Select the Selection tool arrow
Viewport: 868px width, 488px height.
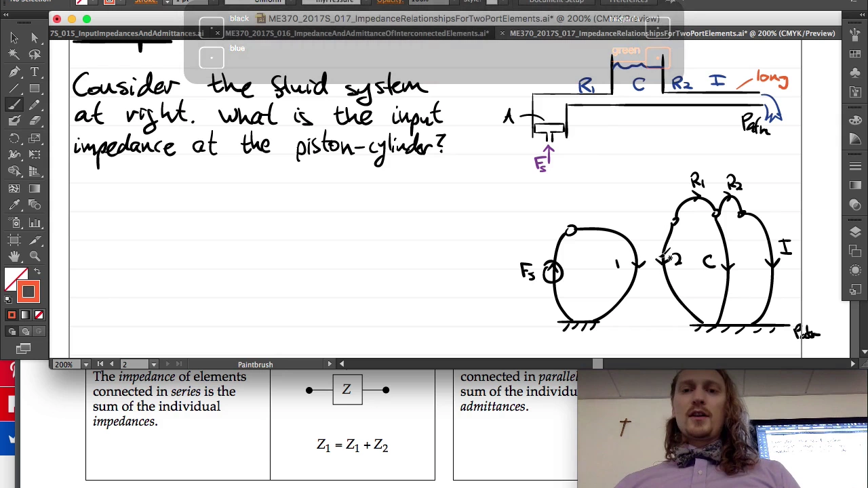click(x=14, y=38)
